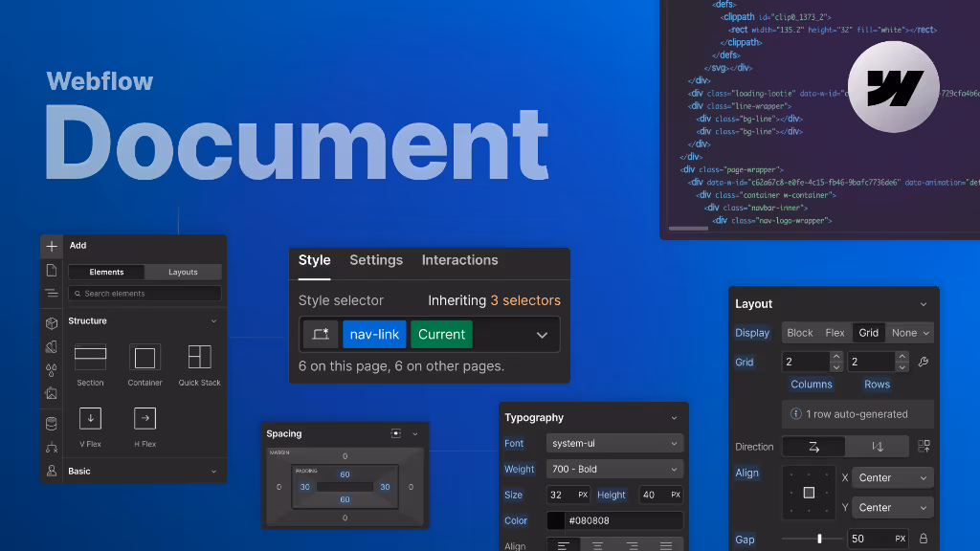This screenshot has width=980, height=551.
Task: Set display to Flex
Action: pos(835,333)
